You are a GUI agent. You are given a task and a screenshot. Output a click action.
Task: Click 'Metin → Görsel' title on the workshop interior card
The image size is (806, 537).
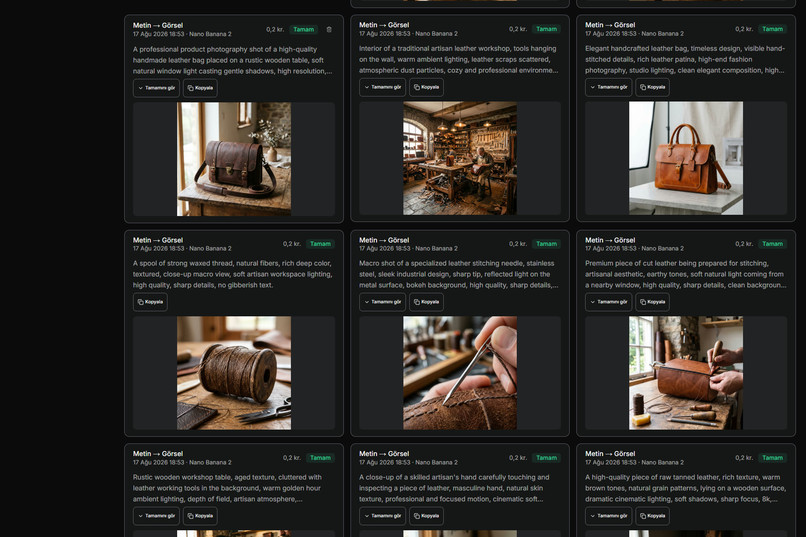tap(384, 25)
